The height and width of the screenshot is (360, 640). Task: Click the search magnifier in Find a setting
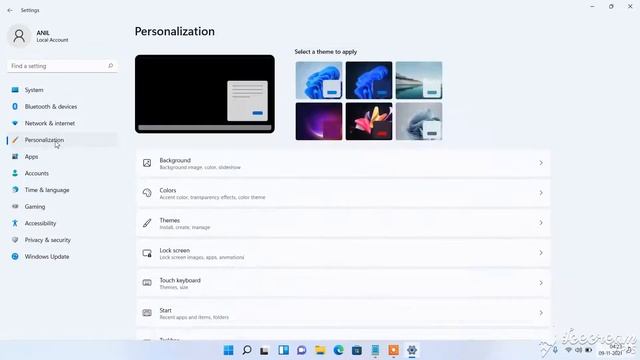(110, 66)
